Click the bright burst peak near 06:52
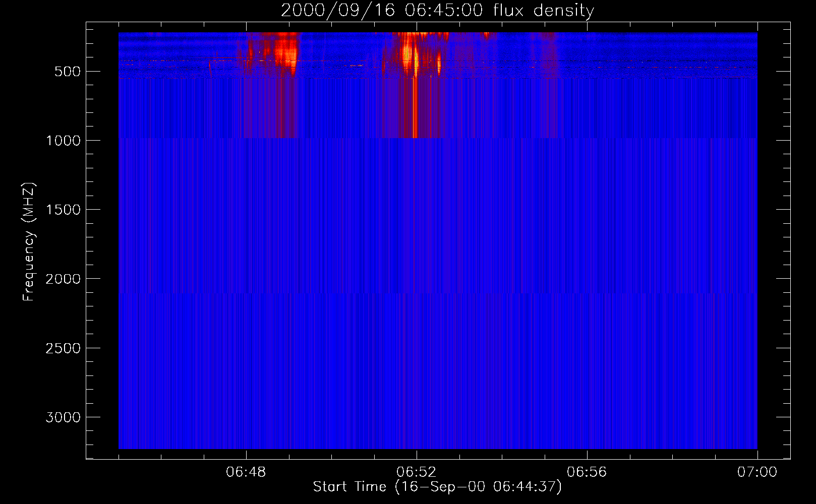This screenshot has width=816, height=504. click(415, 55)
